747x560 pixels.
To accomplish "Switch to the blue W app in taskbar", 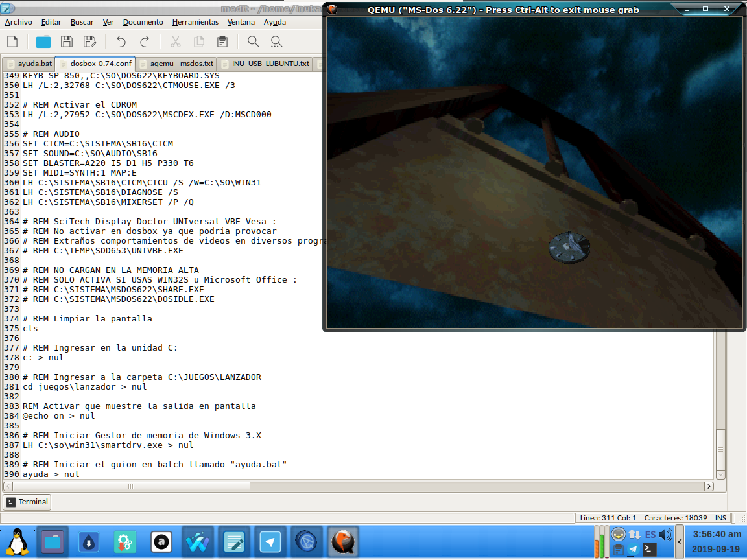I will point(197,542).
